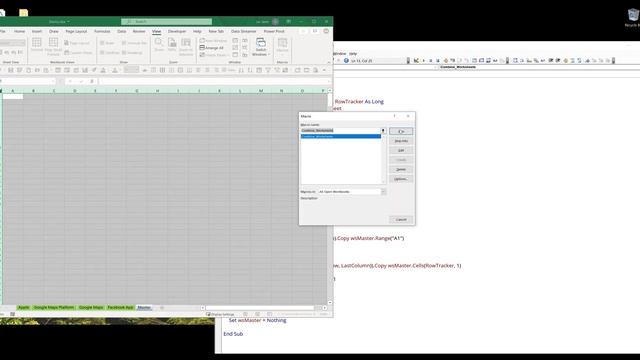Enable View Side by Side
The image size is (640, 360).
245,40
